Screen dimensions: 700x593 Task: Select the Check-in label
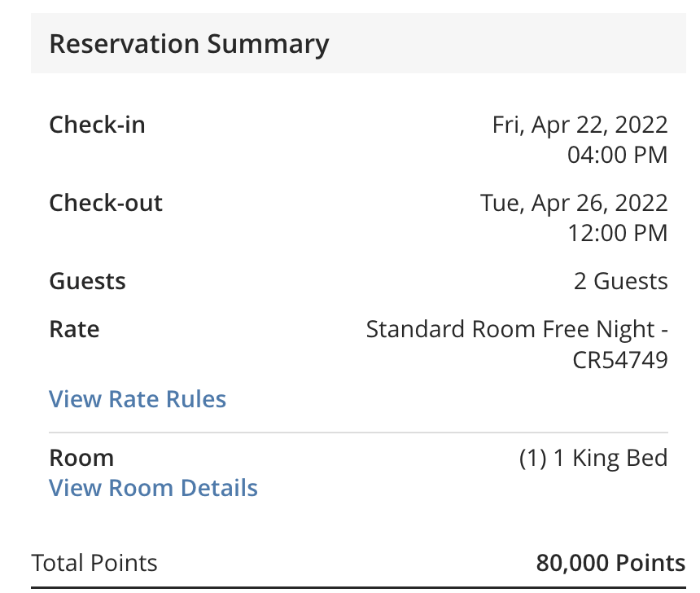pyautogui.click(x=97, y=125)
